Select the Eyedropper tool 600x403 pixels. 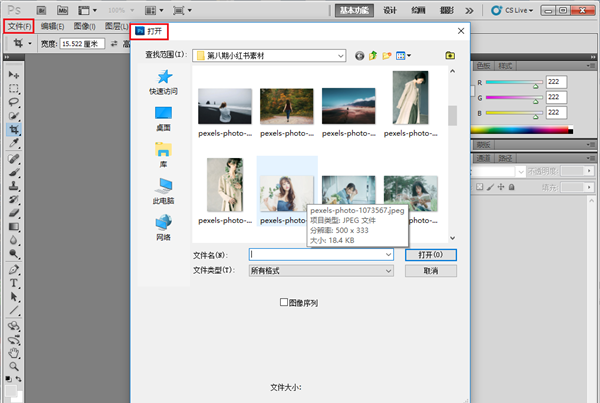pos(14,143)
